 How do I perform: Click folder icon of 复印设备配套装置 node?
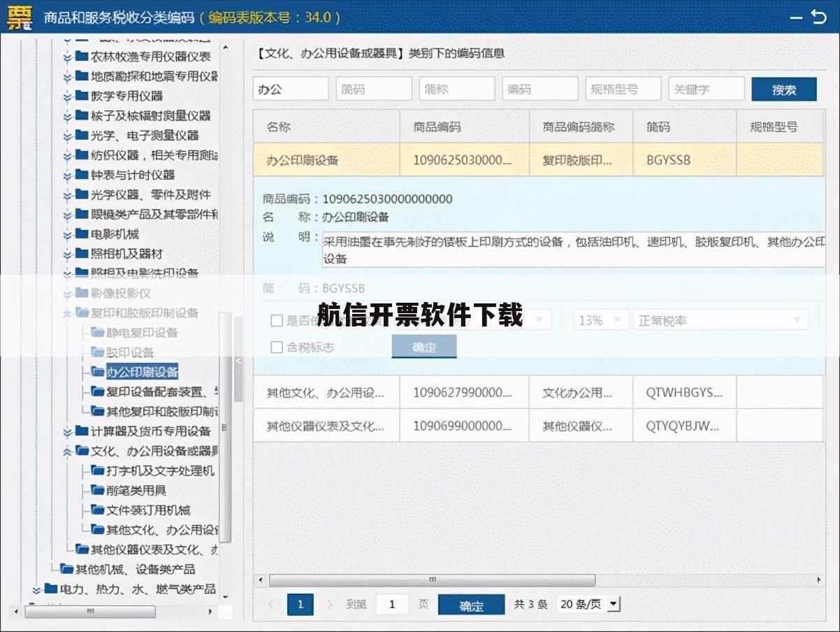point(97,391)
